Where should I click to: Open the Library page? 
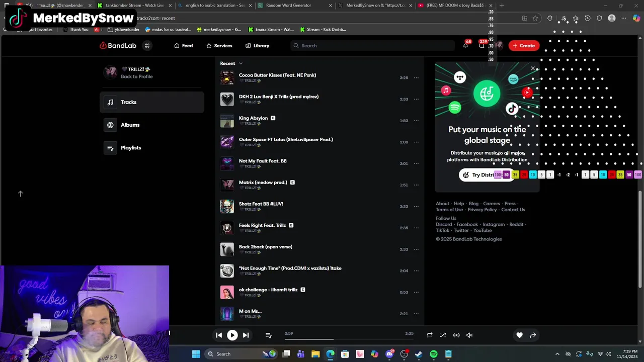pos(257,46)
